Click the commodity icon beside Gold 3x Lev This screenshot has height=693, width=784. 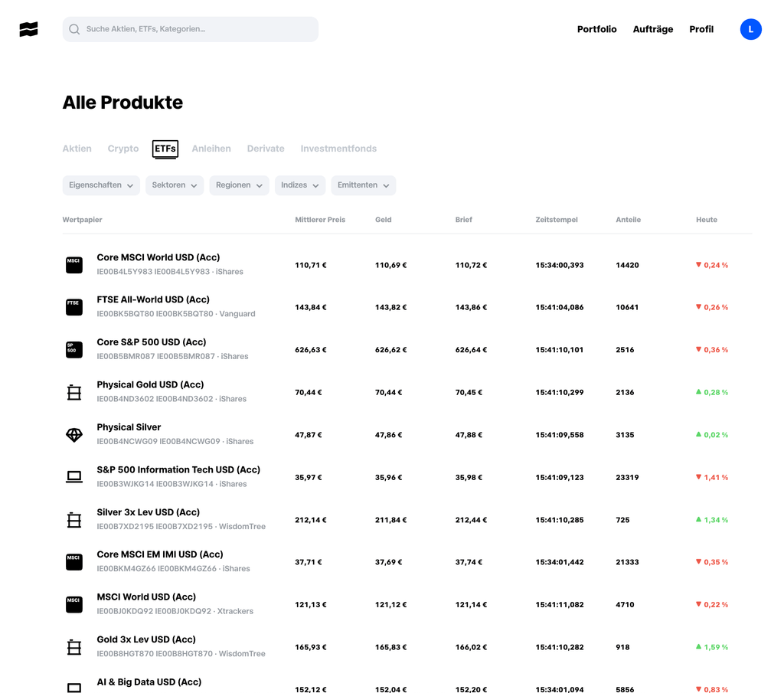tap(73, 647)
